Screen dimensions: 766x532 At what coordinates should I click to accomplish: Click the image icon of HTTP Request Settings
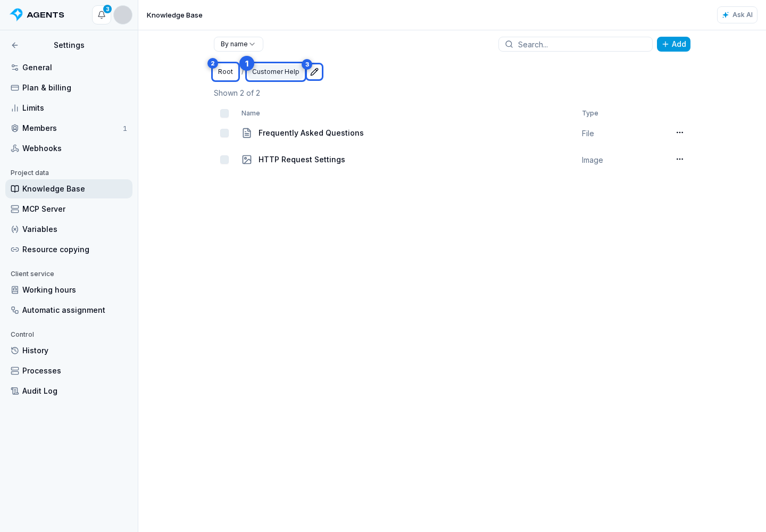[247, 160]
